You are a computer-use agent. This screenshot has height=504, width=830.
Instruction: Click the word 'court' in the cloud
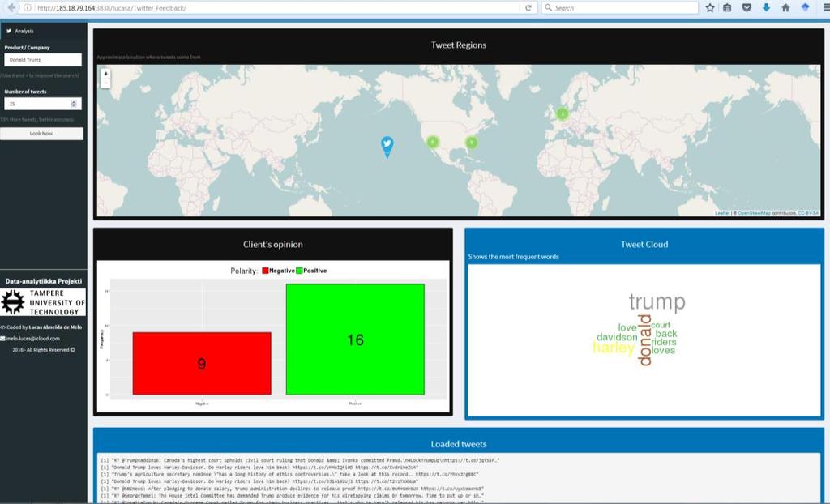[x=661, y=325]
